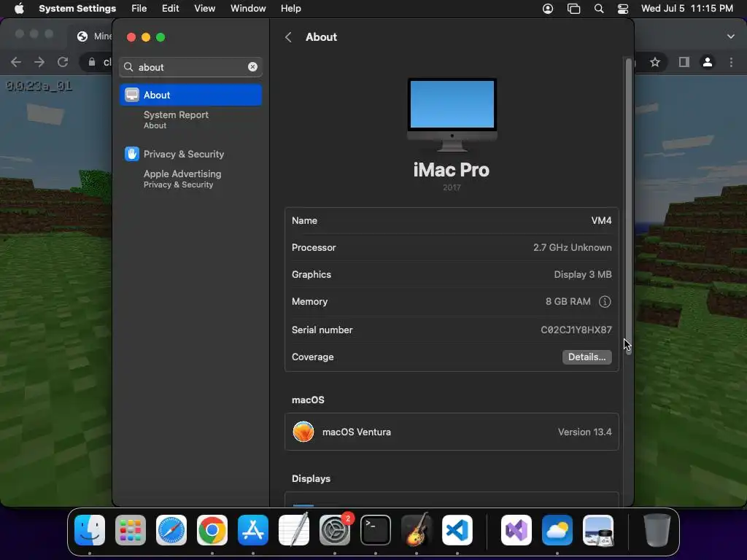The width and height of the screenshot is (747, 560).
Task: Go forward in the Chrome window
Action: pyautogui.click(x=39, y=62)
